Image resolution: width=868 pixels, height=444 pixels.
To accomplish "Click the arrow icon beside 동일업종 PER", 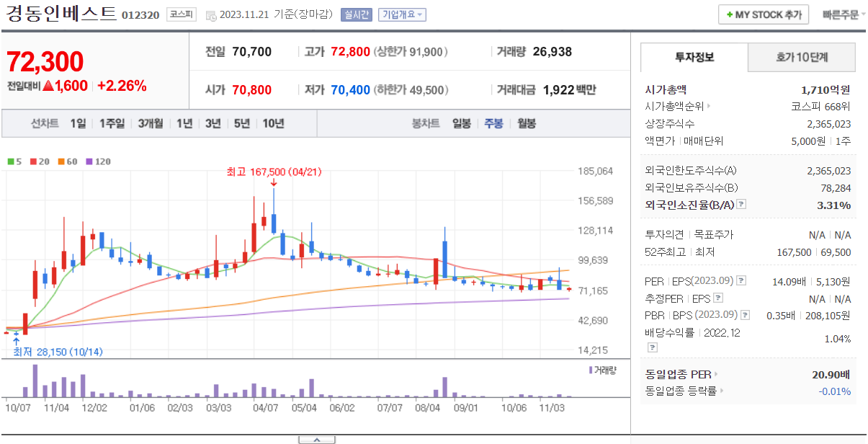I will pyautogui.click(x=716, y=374).
